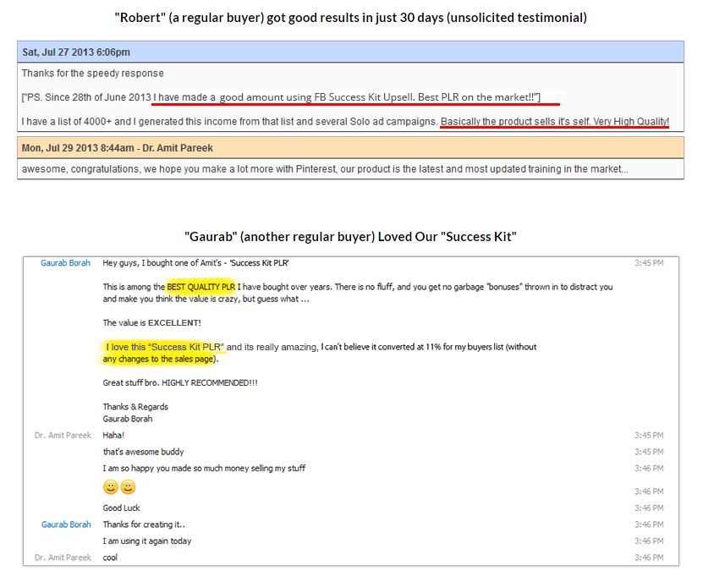Viewport: 703px width, 588px height.
Task: Click the "awesome, congratulations" reply text
Action: pyautogui.click(x=325, y=169)
